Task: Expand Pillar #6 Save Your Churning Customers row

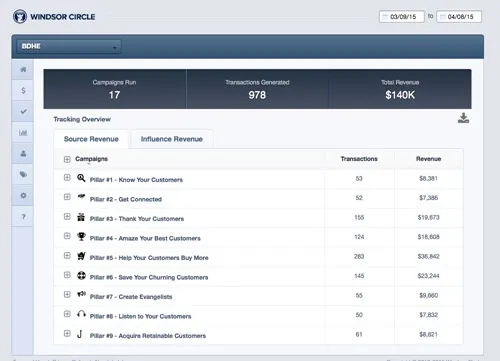Action: click(67, 275)
